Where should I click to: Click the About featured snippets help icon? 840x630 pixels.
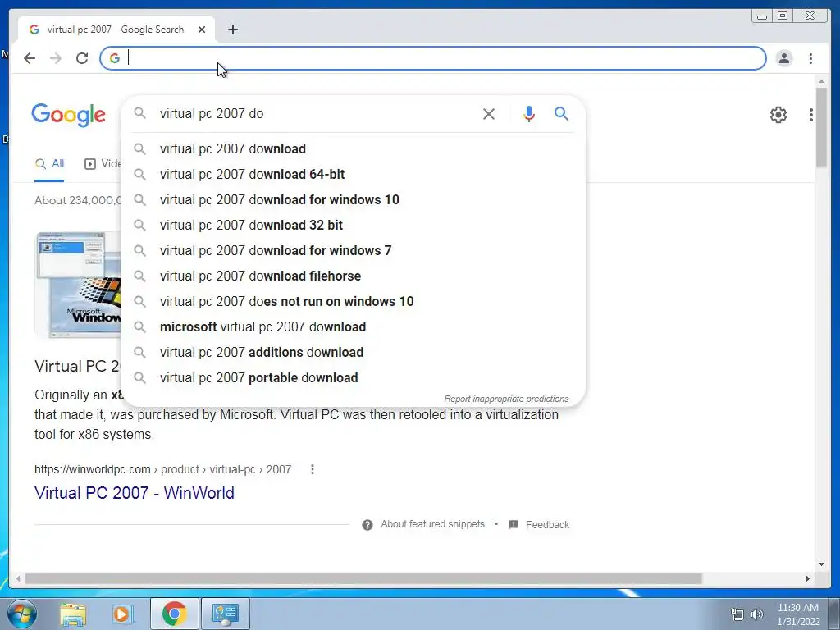tap(367, 524)
